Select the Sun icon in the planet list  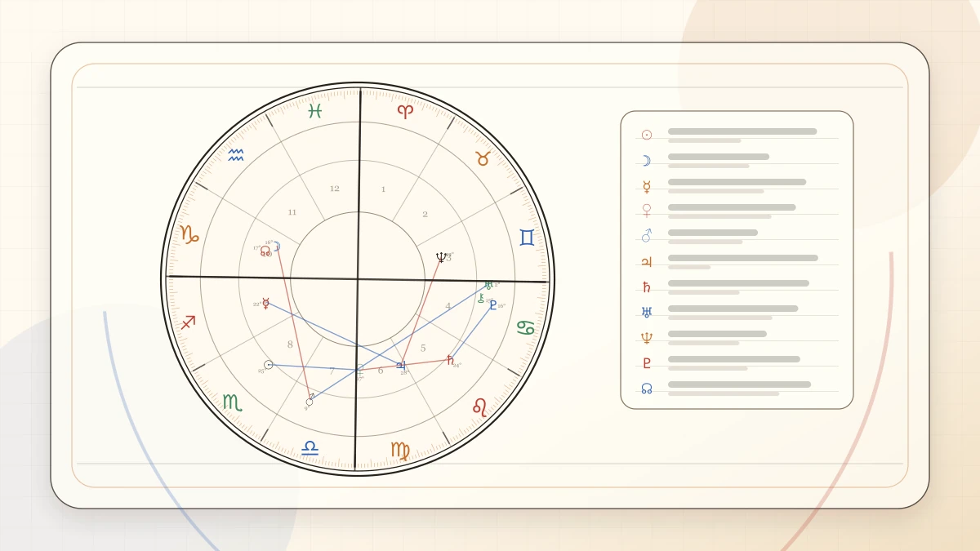tap(647, 135)
